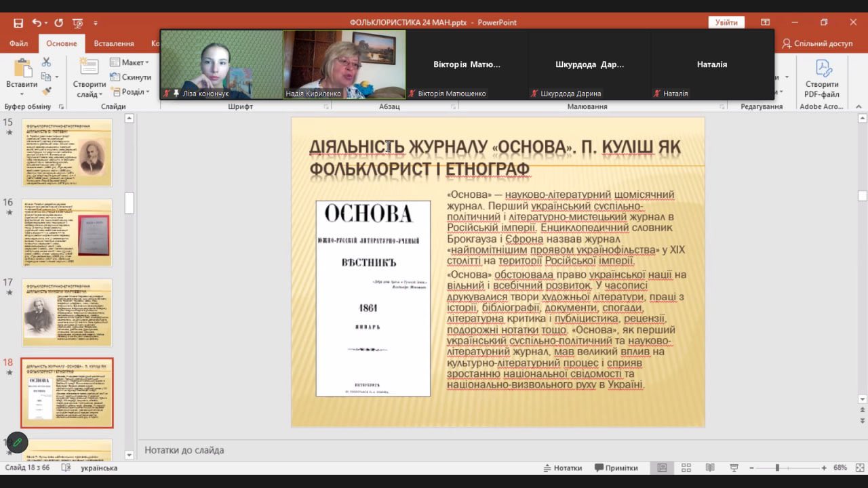
Task: Click the Увійти sign-in button
Action: [726, 22]
